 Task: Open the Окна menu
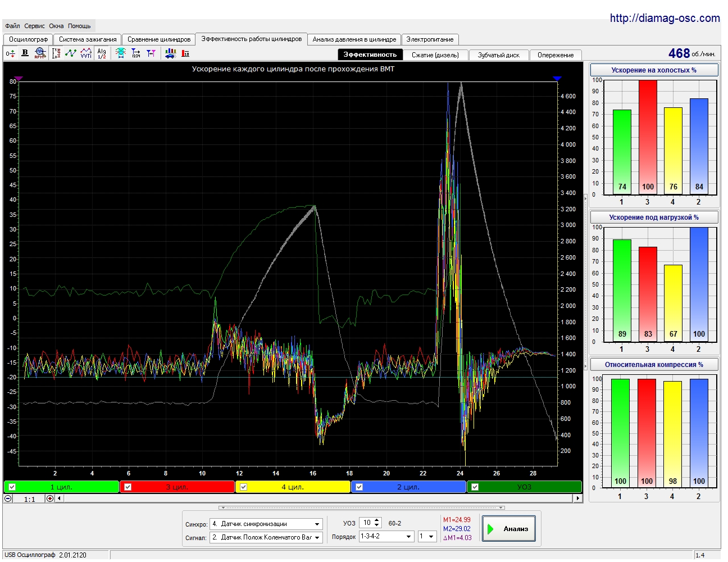pyautogui.click(x=56, y=26)
